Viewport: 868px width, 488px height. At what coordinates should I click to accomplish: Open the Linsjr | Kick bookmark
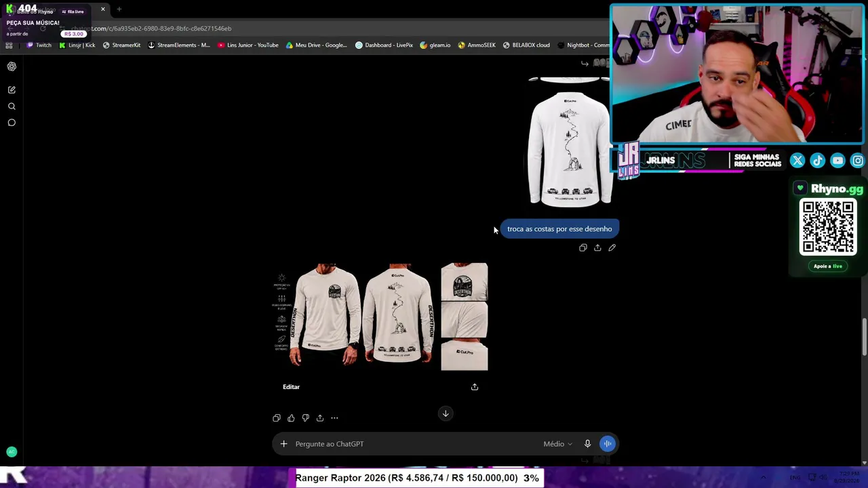[77, 45]
